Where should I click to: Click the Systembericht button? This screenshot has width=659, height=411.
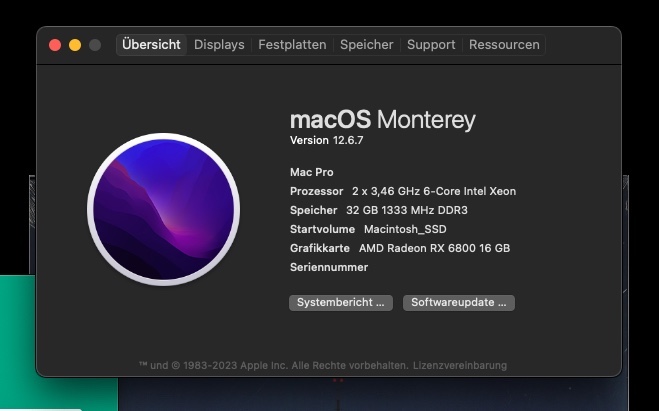341,303
